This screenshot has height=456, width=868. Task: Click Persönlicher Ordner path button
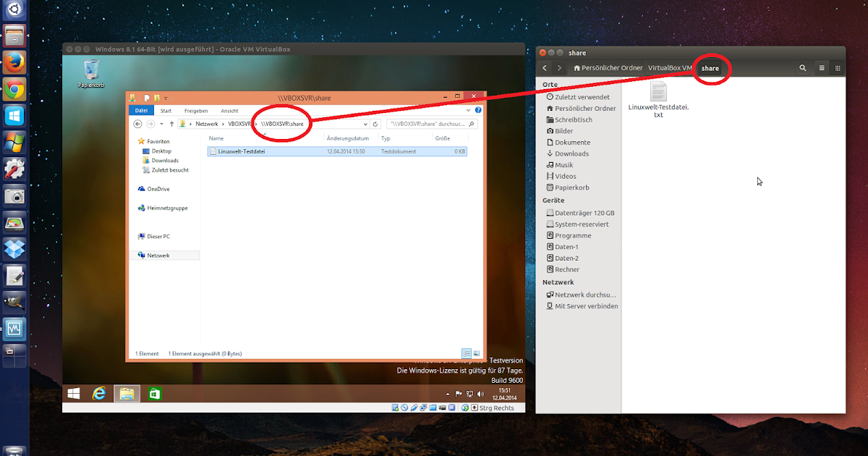[608, 68]
